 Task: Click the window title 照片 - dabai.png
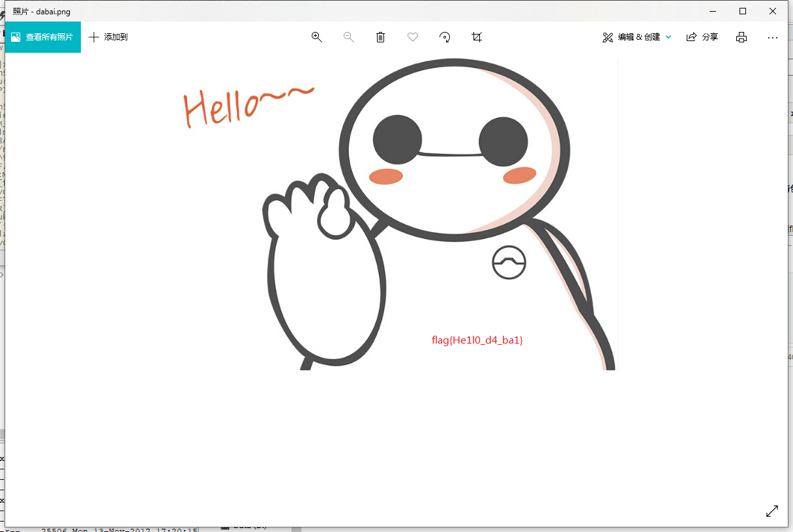click(42, 12)
